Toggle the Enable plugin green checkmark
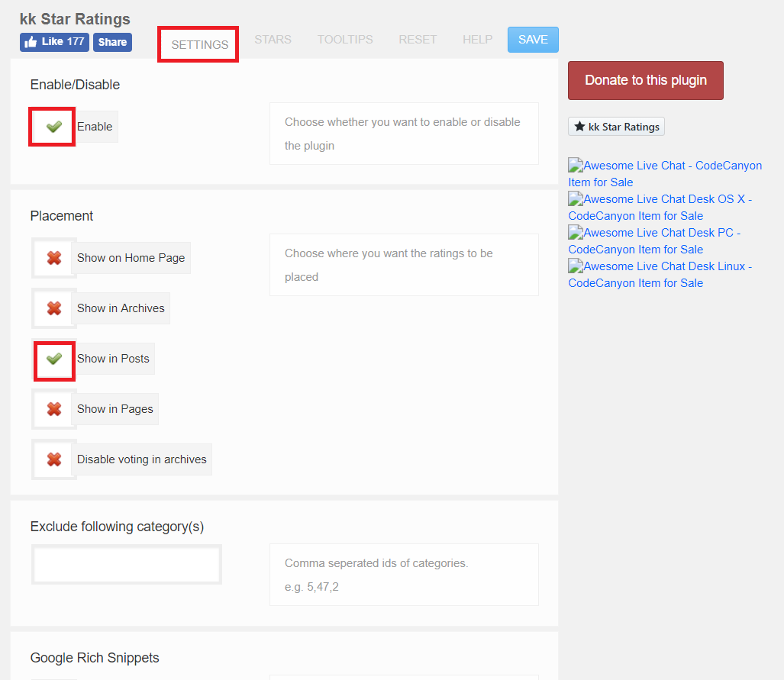Image resolution: width=784 pixels, height=680 pixels. click(53, 127)
